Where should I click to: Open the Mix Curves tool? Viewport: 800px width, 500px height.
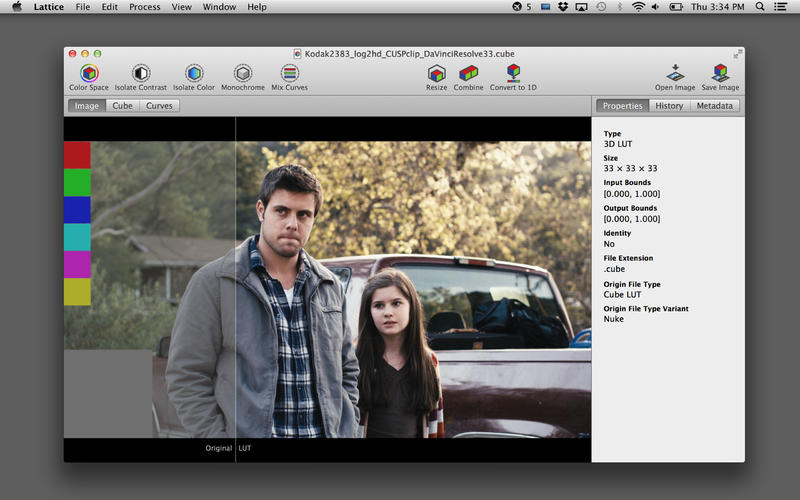289,73
